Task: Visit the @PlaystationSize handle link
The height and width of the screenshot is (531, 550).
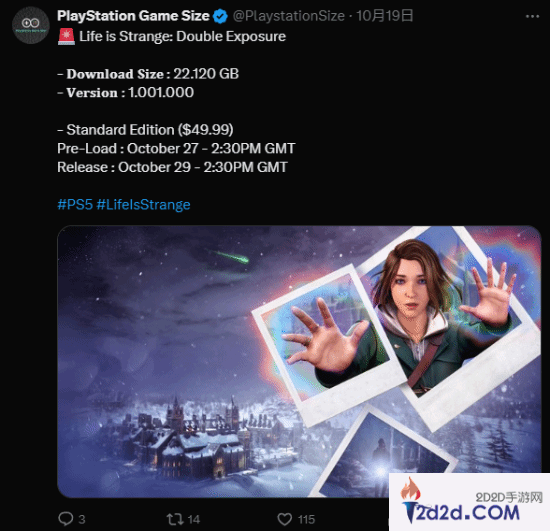Action: click(x=289, y=16)
